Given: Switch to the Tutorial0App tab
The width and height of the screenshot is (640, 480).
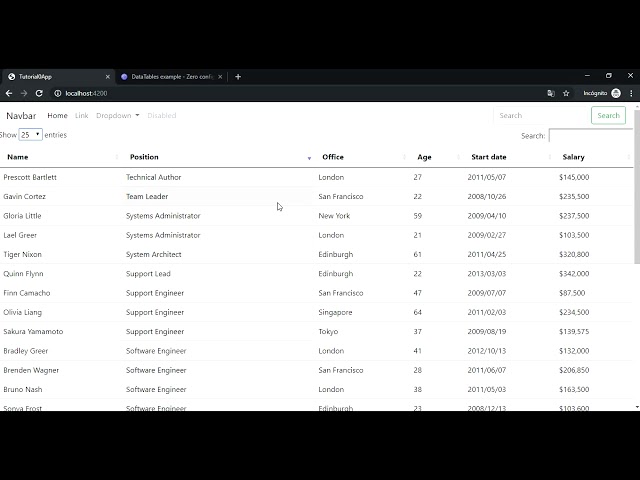Looking at the screenshot, I should point(57,77).
